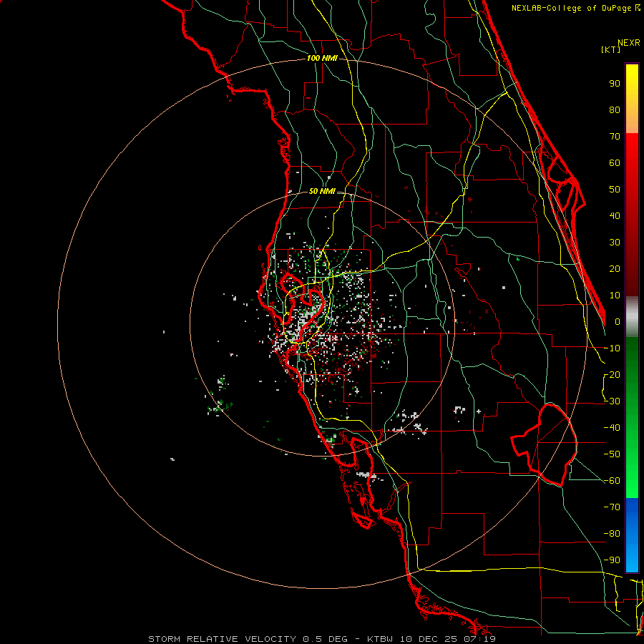Click the -10 value on the velocity scale
This screenshot has height=644, width=644.
tap(612, 348)
